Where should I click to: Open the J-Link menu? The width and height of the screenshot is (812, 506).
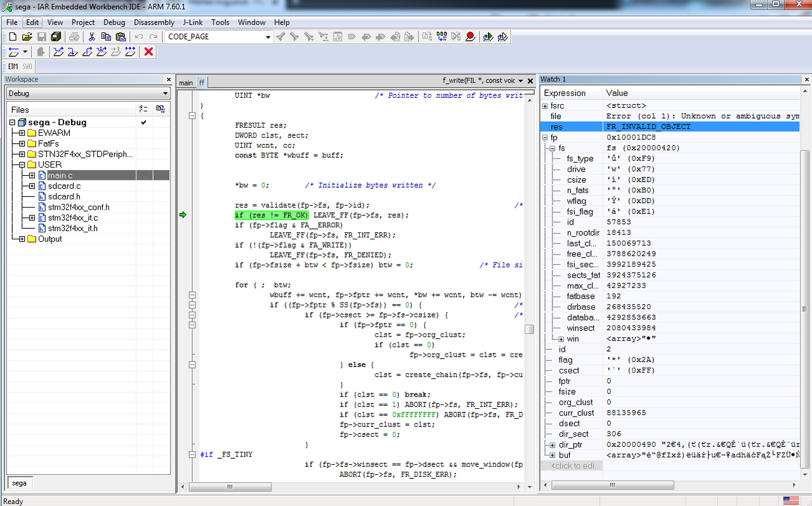(x=193, y=22)
